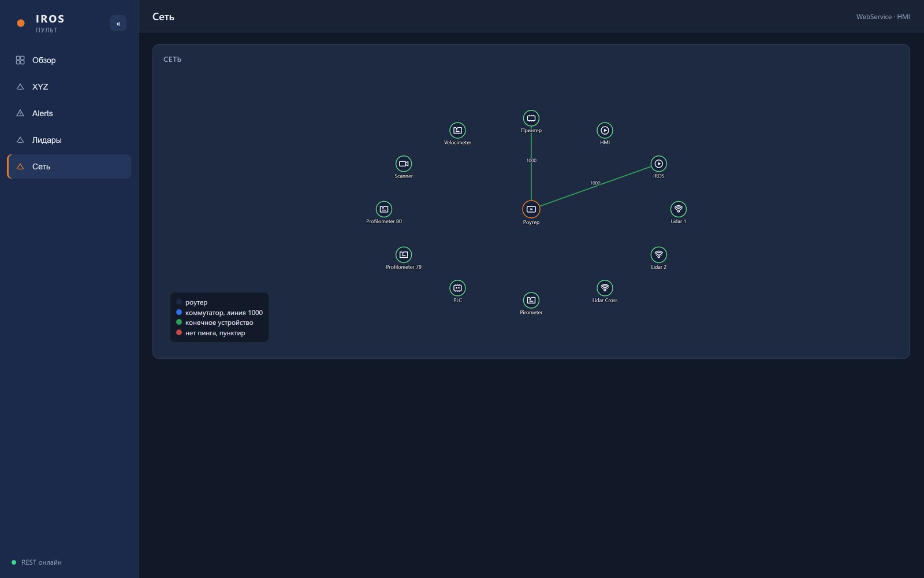Click the PLC node icon
This screenshot has height=578, width=924.
(x=457, y=287)
